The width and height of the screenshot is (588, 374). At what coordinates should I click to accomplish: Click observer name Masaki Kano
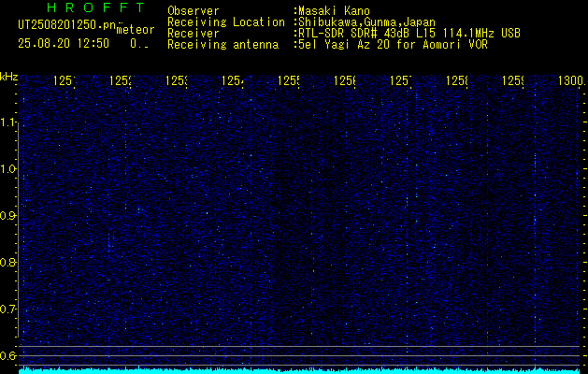[334, 11]
